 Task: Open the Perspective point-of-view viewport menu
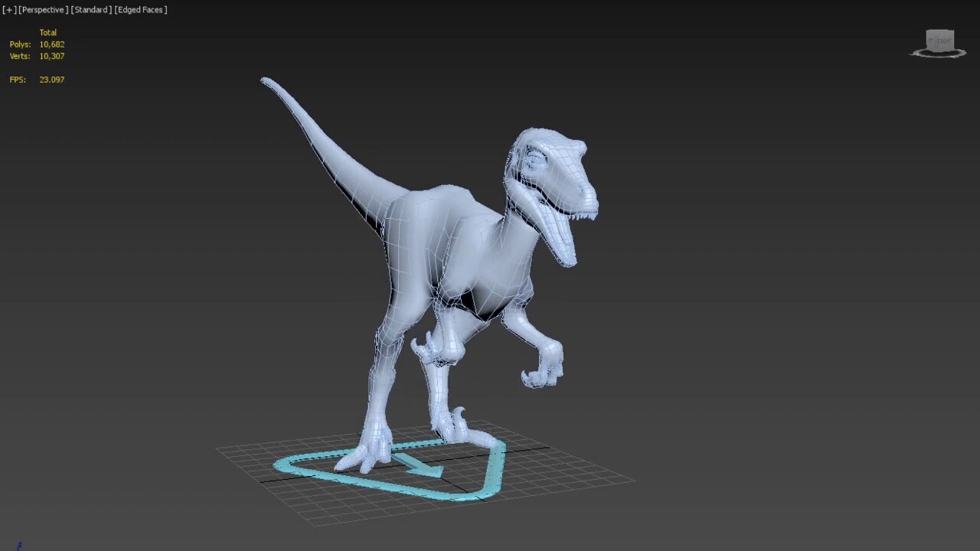click(42, 9)
